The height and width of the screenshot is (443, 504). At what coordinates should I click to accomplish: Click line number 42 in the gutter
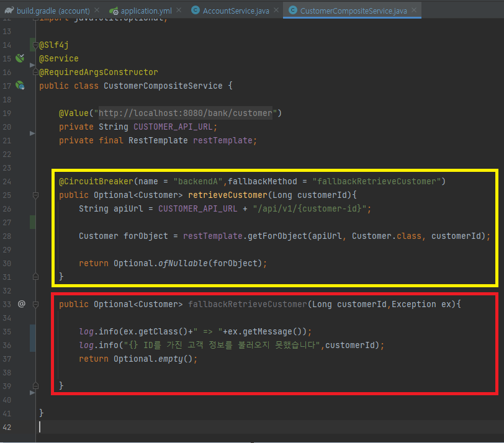click(x=7, y=427)
